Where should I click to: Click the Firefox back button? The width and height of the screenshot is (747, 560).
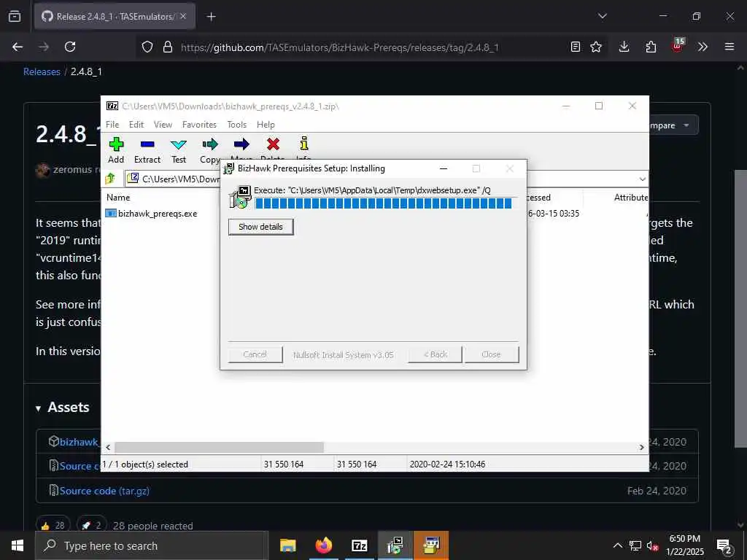[18, 47]
